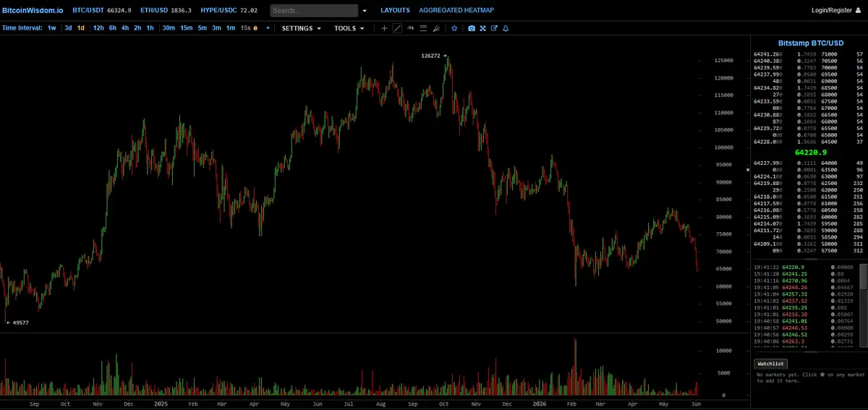Open the AGGREGATED HEATMAP page
Screen dimensions: 868x410
[456, 10]
